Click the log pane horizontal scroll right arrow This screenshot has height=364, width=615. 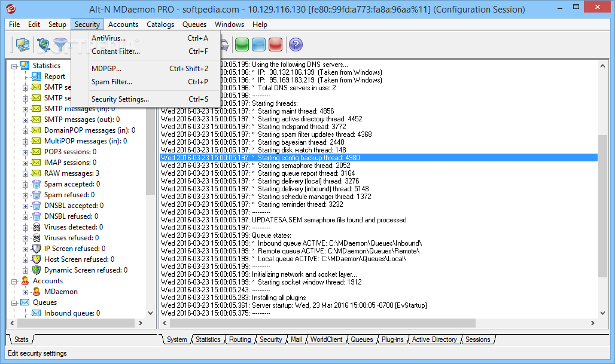[x=593, y=323]
